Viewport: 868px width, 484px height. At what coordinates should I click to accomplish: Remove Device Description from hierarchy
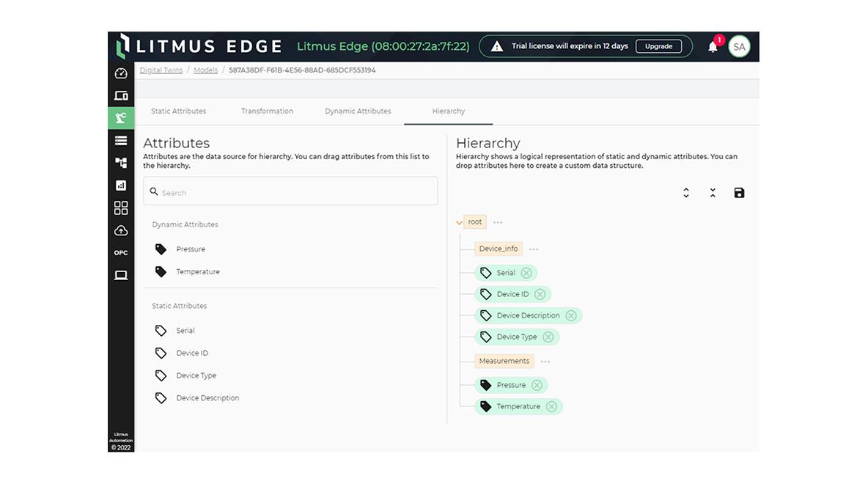click(571, 316)
